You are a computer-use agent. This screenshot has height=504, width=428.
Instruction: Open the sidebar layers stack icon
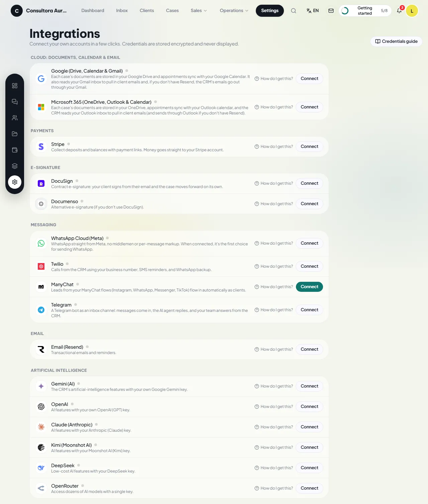coord(15,166)
